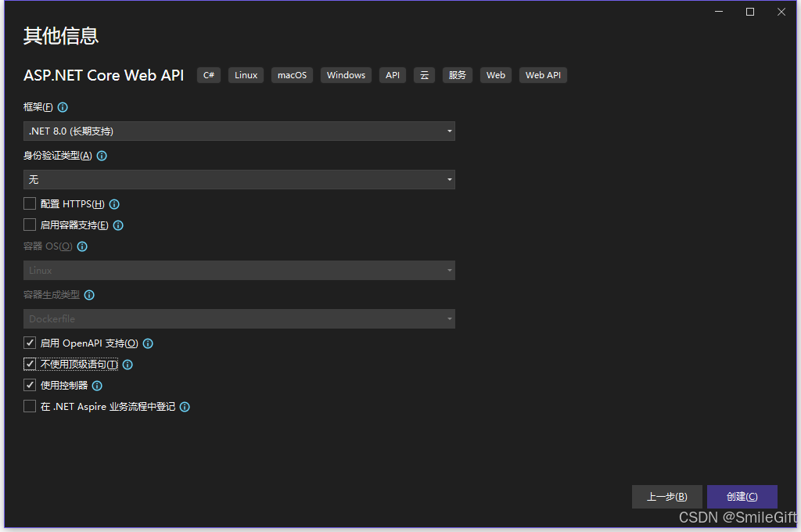Viewport: 801px width, 532px height.
Task: Check 在 .NET Aspire 业务流程中登记 box
Action: (30, 407)
